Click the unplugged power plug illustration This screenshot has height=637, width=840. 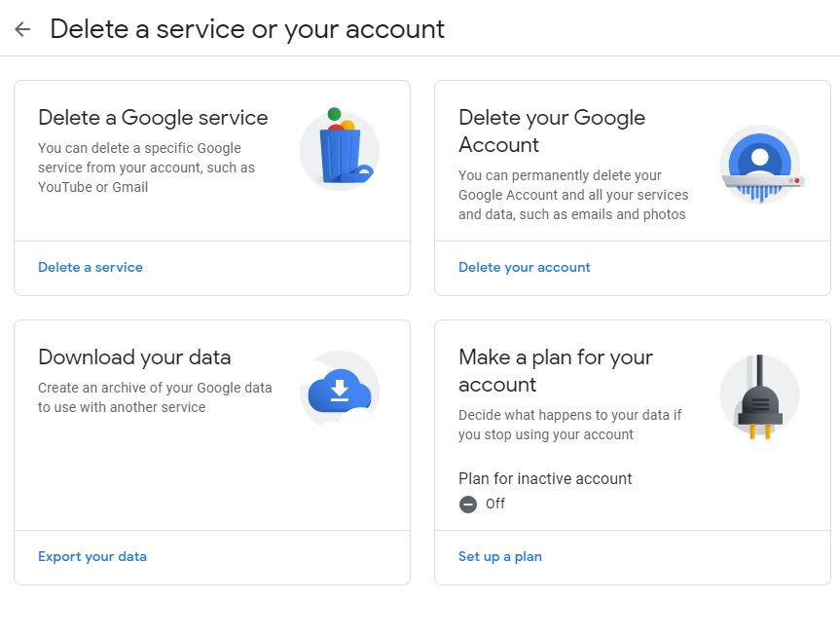click(x=759, y=396)
